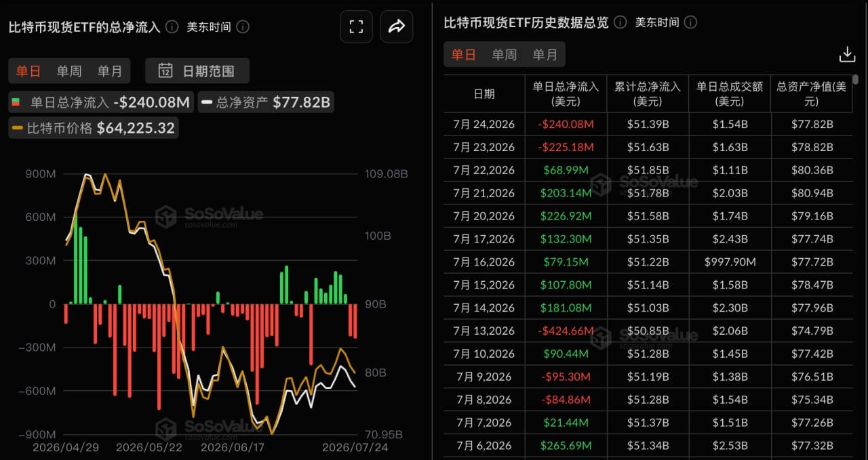Click the 109.08B right axis label

(x=387, y=174)
